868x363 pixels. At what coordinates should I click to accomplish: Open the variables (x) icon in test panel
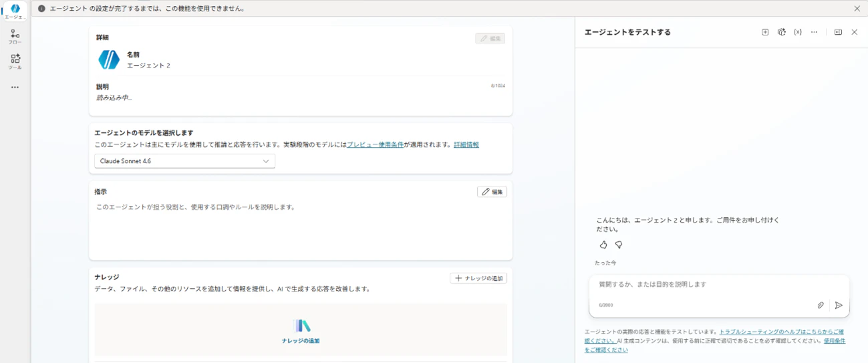point(798,32)
